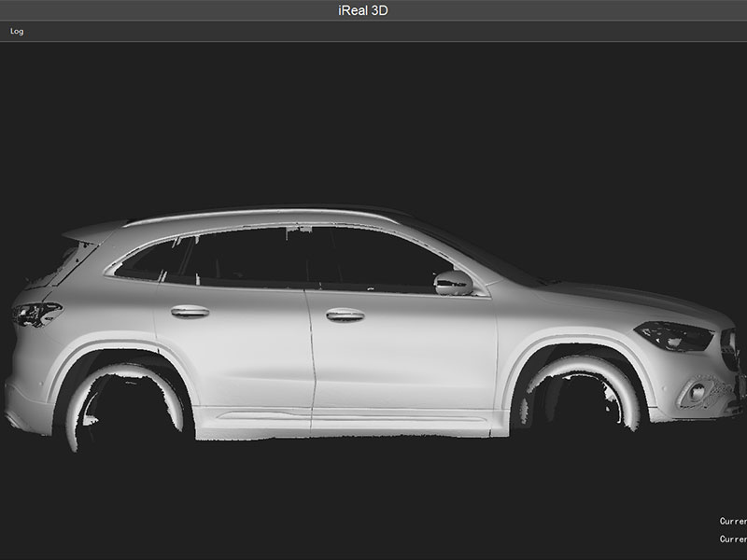Click the front door handle of the scan
Image resolution: width=747 pixels, height=560 pixels.
tap(344, 313)
